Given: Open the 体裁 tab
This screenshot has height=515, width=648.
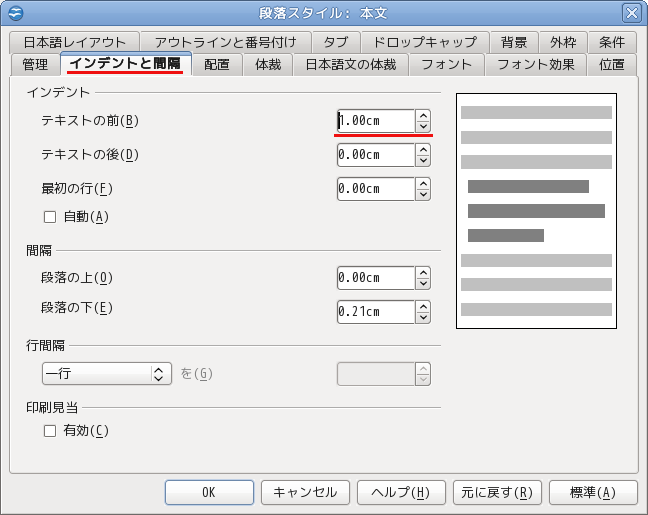Looking at the screenshot, I should 268,64.
